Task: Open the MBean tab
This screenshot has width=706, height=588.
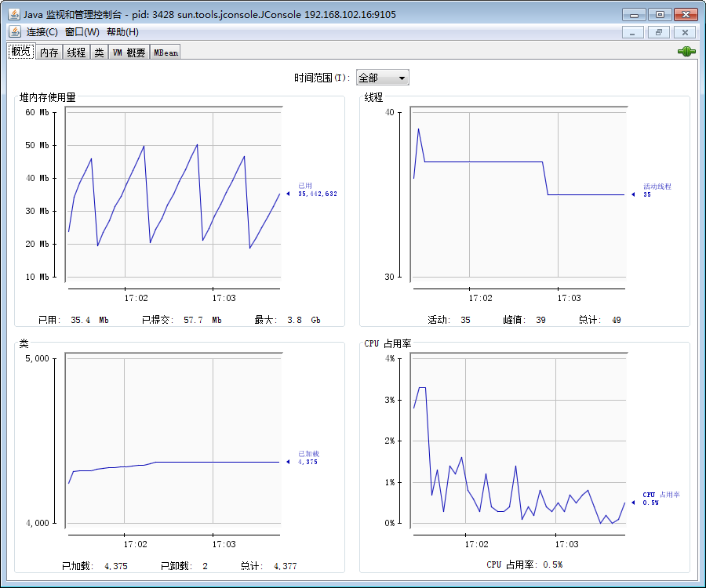Action: coord(166,53)
